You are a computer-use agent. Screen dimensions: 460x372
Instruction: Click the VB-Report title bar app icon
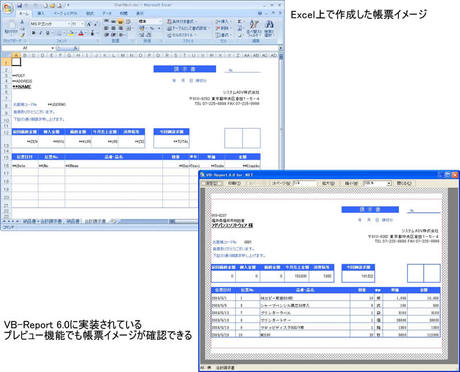coord(202,174)
